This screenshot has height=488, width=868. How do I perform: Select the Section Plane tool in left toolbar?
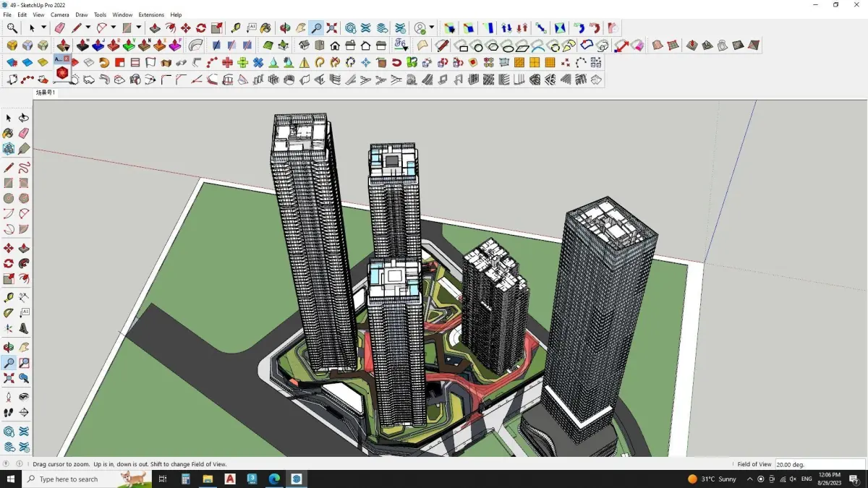point(24,412)
